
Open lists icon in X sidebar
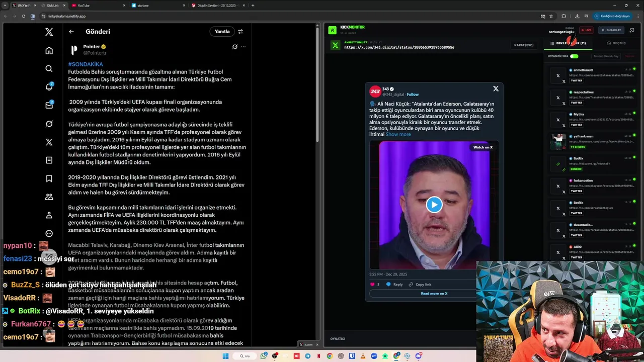pyautogui.click(x=49, y=160)
